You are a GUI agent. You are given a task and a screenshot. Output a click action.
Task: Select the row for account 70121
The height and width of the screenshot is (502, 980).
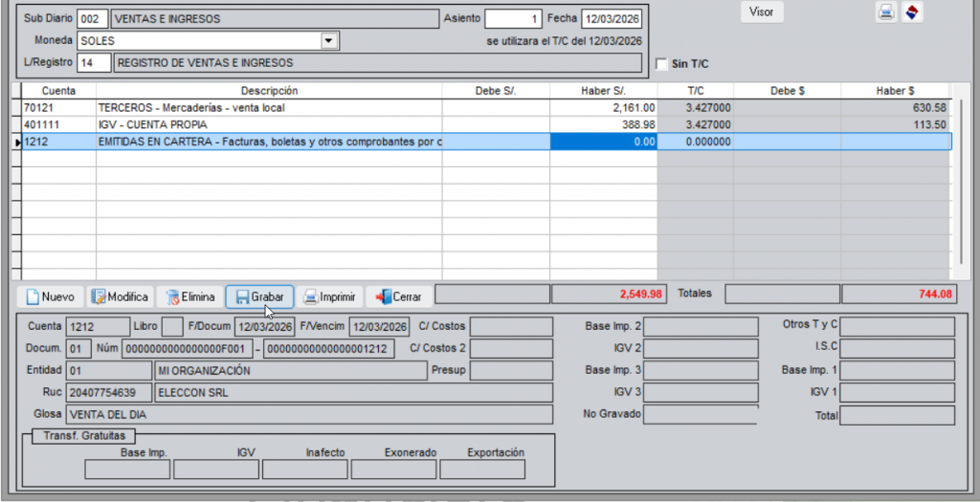tap(486, 107)
